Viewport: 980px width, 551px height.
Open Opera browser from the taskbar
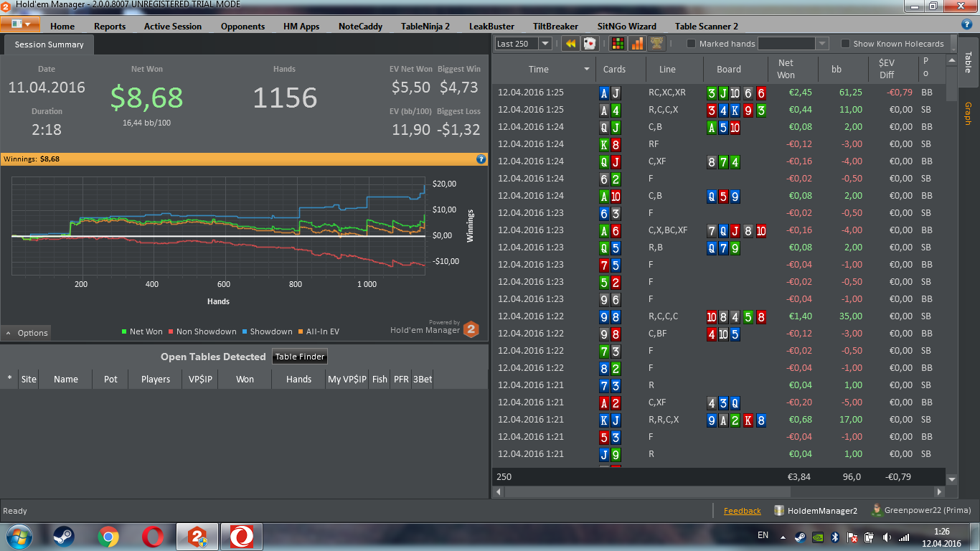point(152,536)
